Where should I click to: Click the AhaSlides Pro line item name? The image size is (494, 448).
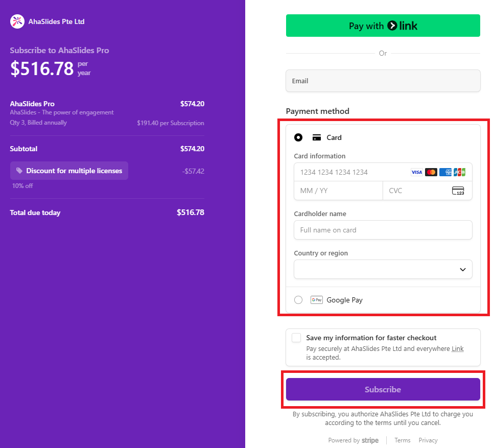coord(32,104)
